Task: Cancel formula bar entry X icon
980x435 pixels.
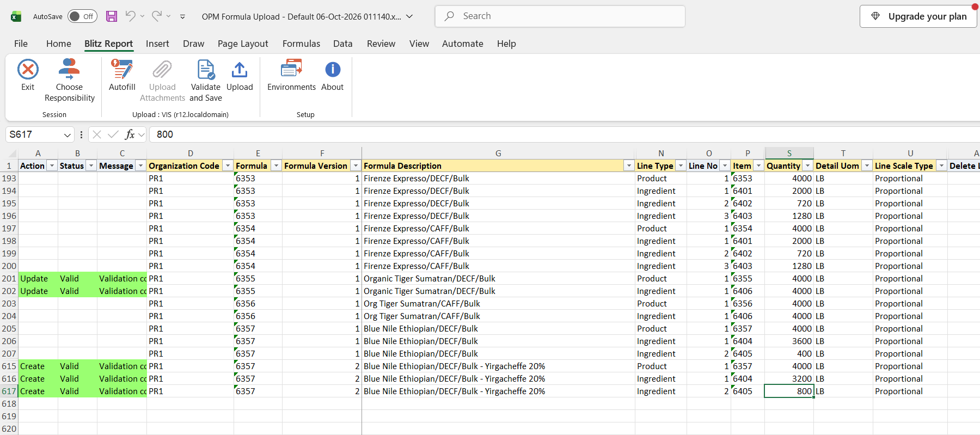Action: (97, 134)
